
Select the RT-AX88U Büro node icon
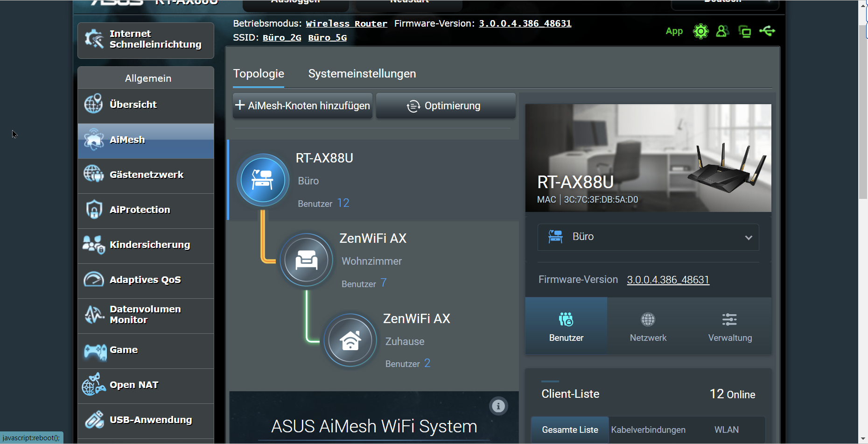tap(263, 180)
